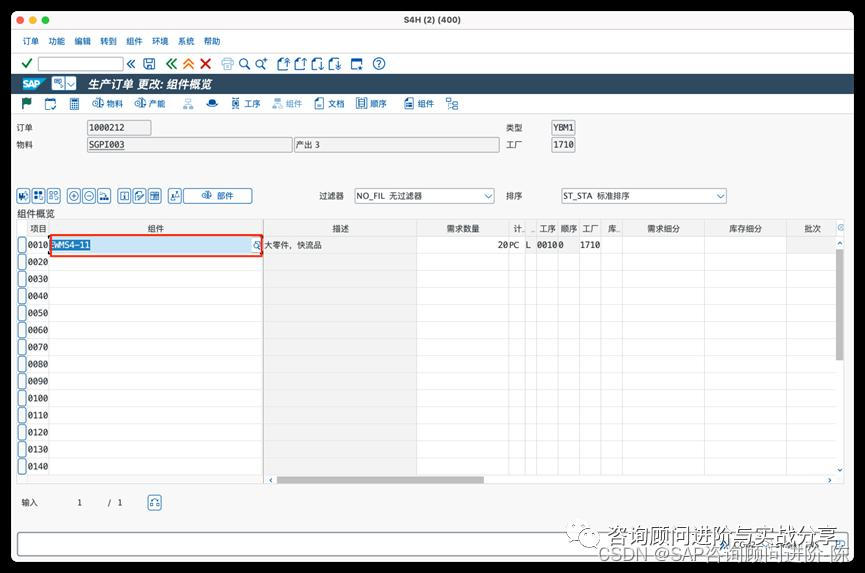Click the Find magnifier icon

click(x=244, y=64)
